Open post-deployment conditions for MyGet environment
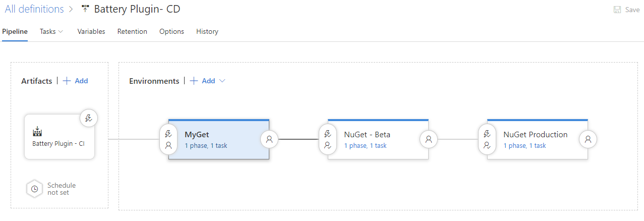Image resolution: width=644 pixels, height=221 pixels. (x=269, y=139)
